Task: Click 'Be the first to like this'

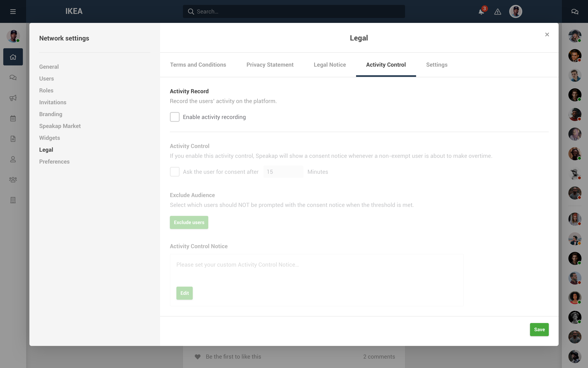Action: click(233, 357)
